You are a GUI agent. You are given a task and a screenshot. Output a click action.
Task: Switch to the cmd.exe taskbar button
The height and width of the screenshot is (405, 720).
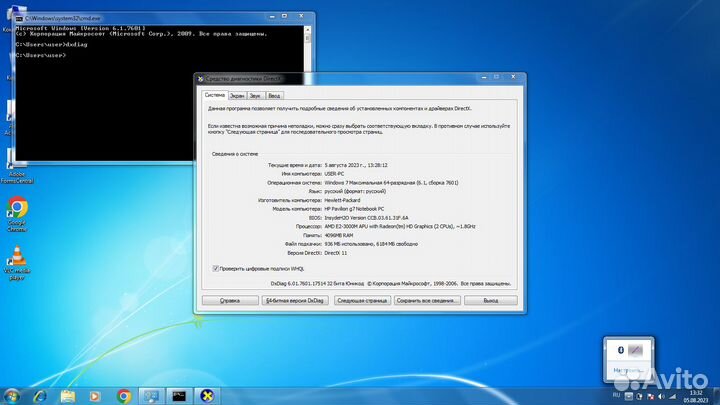[179, 396]
